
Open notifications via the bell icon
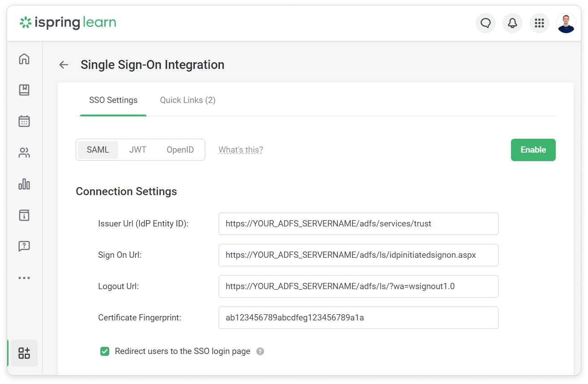coord(512,23)
